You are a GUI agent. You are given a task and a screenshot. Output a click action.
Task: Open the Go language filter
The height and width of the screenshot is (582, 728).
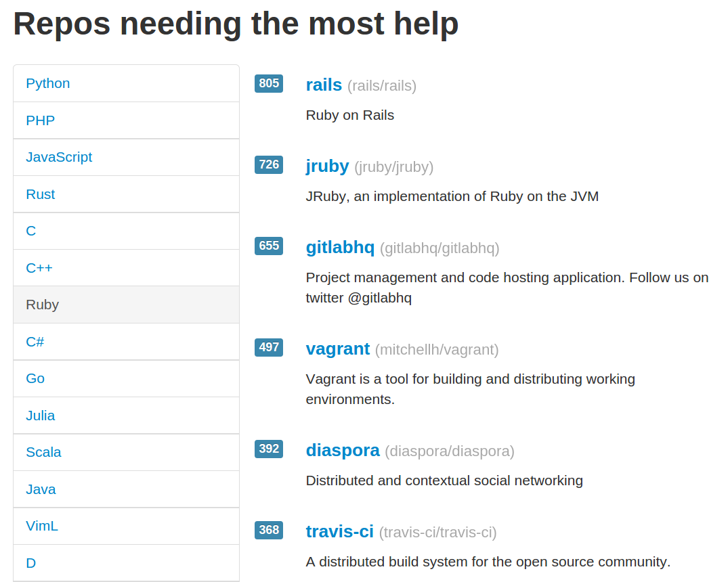[x=126, y=379]
